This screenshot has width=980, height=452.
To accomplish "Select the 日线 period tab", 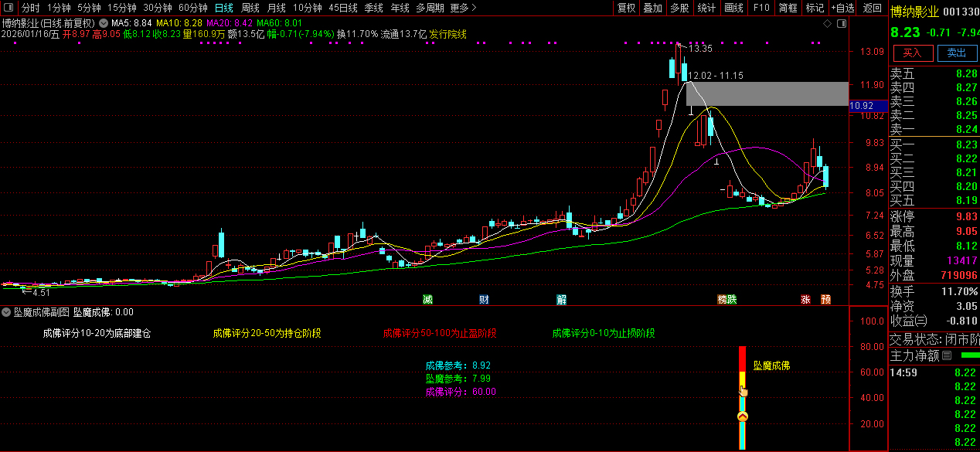I will tap(224, 8).
